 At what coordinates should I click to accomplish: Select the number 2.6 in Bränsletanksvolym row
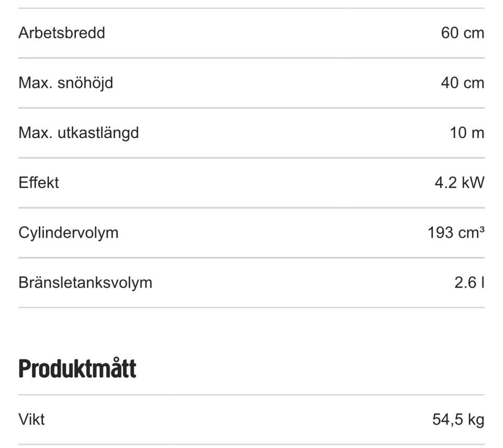point(465,282)
